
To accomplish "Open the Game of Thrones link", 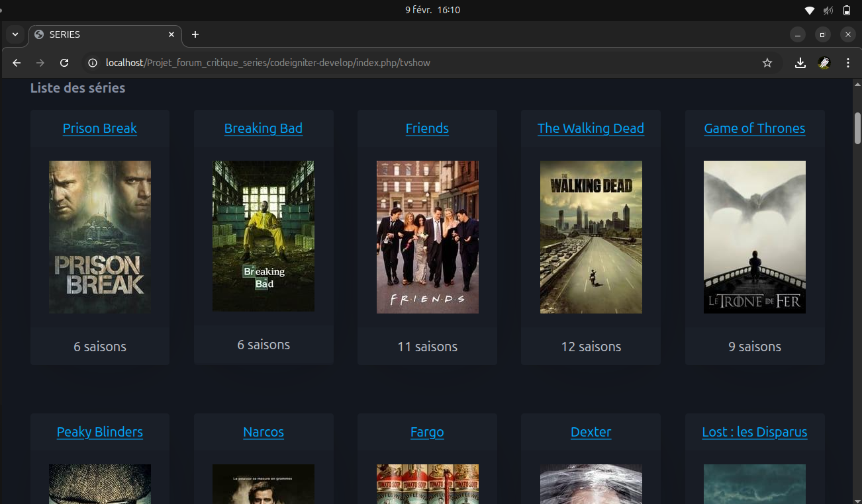I will (754, 128).
